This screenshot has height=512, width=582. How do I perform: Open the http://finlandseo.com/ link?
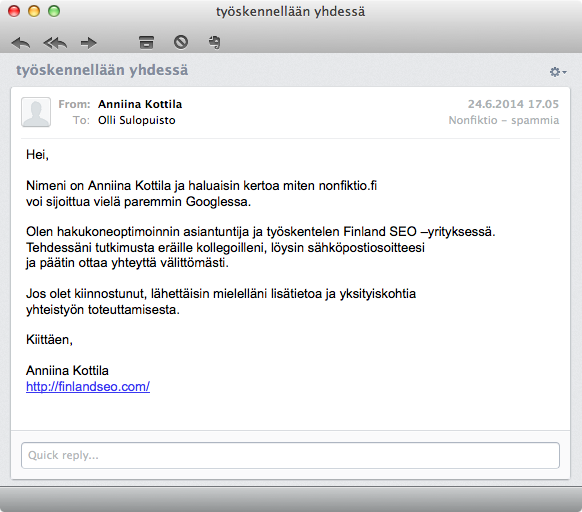coord(88,387)
